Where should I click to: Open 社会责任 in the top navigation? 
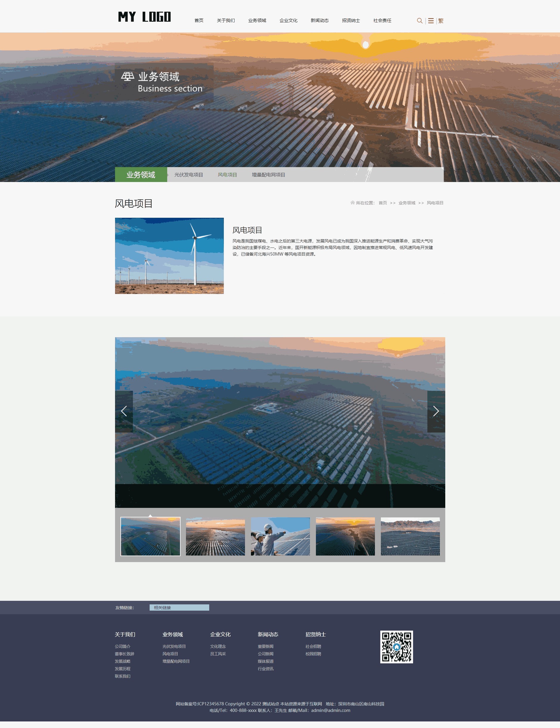[x=382, y=21]
